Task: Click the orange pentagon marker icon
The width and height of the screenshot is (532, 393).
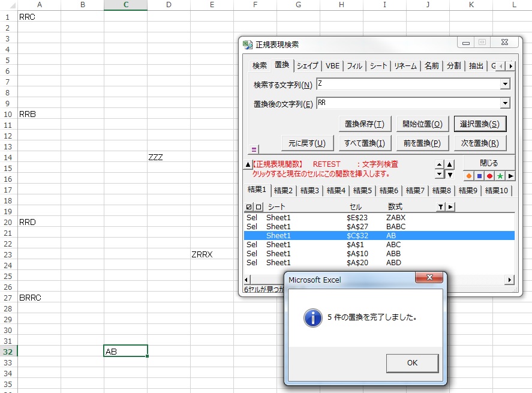Action: click(469, 176)
